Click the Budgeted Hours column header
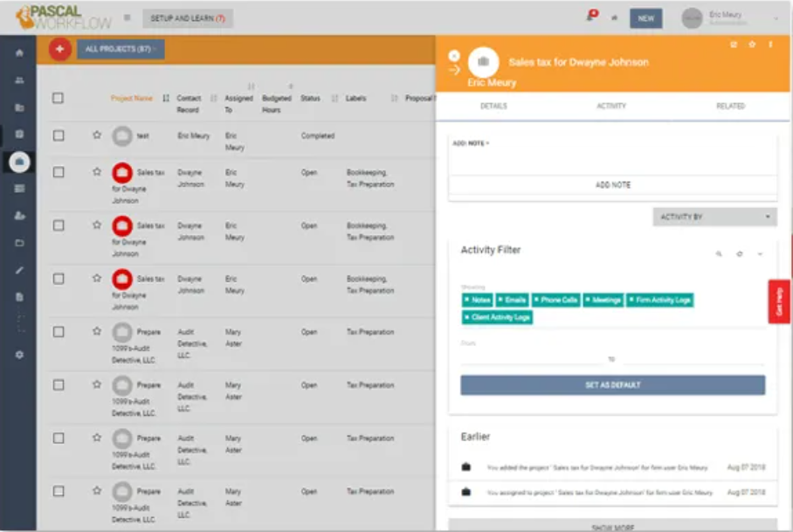 click(x=277, y=104)
